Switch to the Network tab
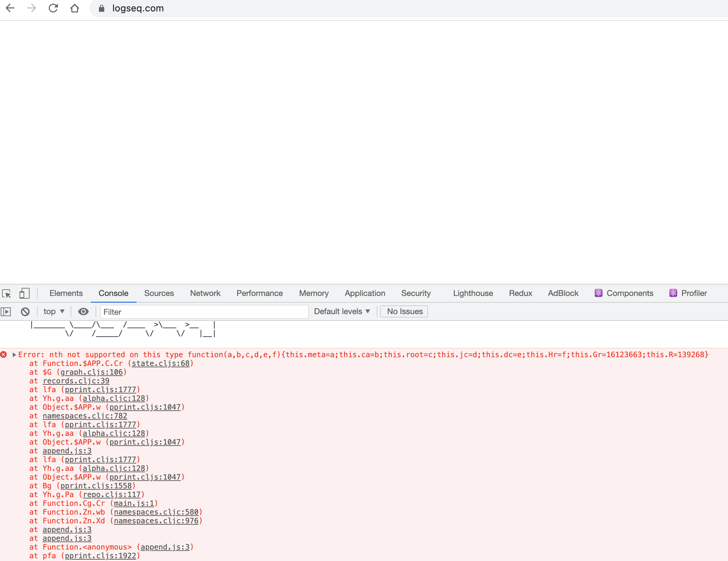 click(x=205, y=293)
